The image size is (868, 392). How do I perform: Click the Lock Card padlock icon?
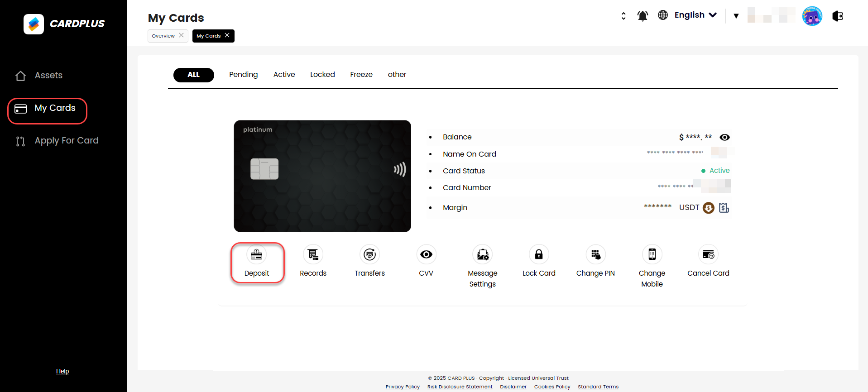[539, 255]
